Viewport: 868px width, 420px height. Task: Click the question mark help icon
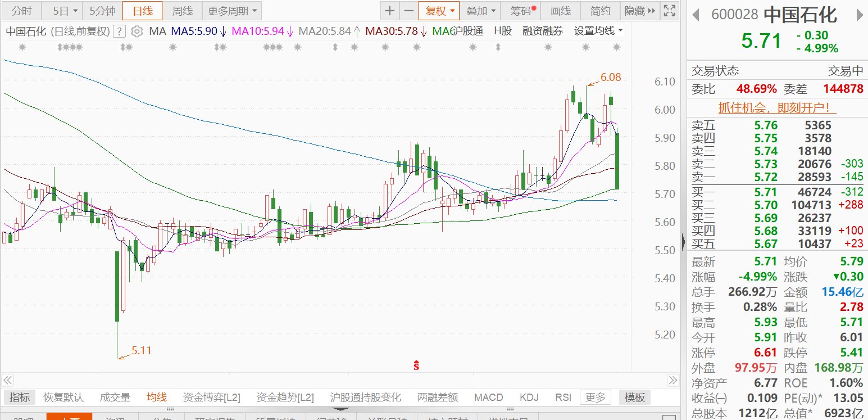coord(119,31)
